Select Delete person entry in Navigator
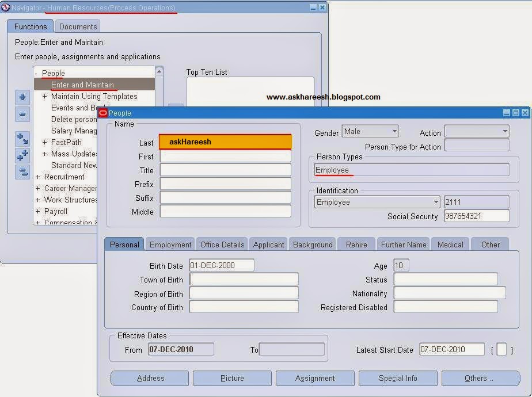 click(74, 119)
